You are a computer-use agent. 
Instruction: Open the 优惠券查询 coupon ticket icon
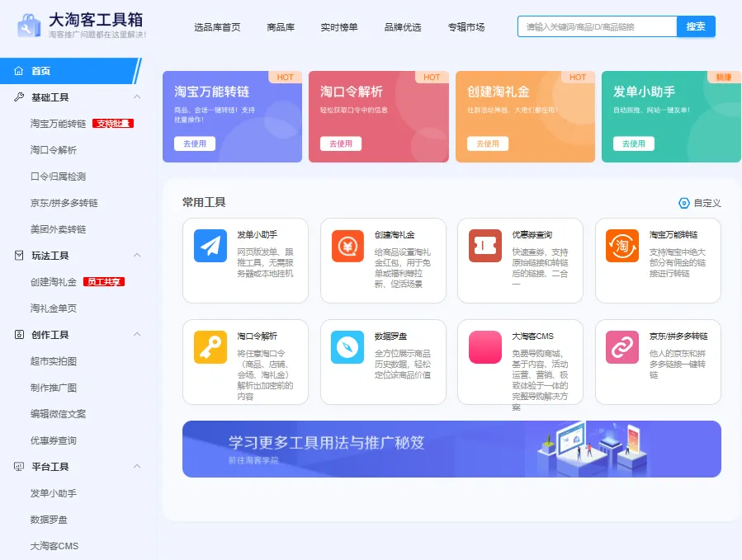pos(485,246)
